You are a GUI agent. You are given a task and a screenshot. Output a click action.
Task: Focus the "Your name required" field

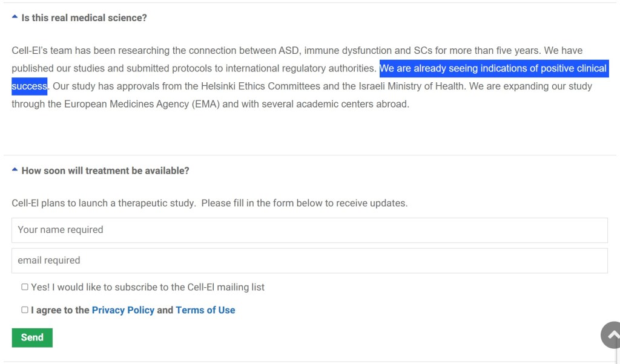pos(309,230)
